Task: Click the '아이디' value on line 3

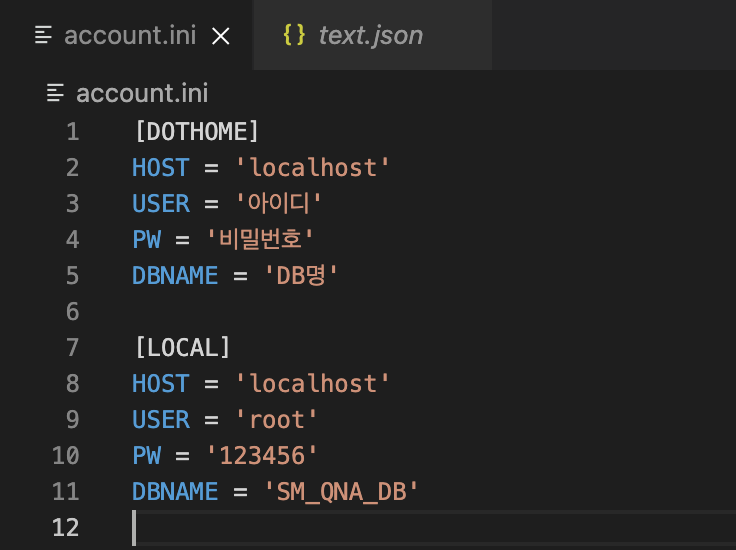Action: (278, 204)
